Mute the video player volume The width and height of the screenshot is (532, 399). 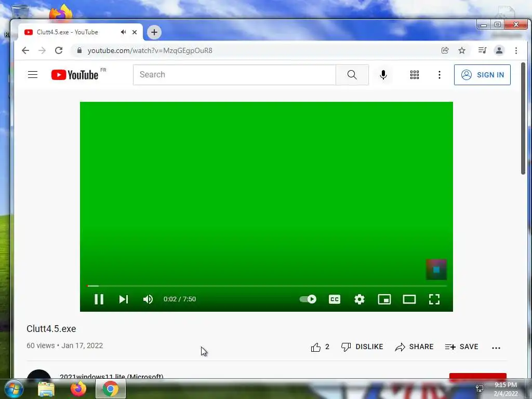[148, 299]
